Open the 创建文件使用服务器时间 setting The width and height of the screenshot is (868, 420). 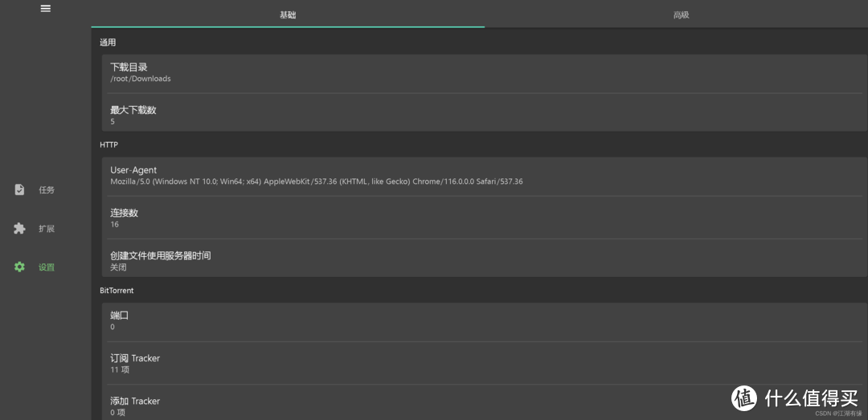[x=485, y=259]
